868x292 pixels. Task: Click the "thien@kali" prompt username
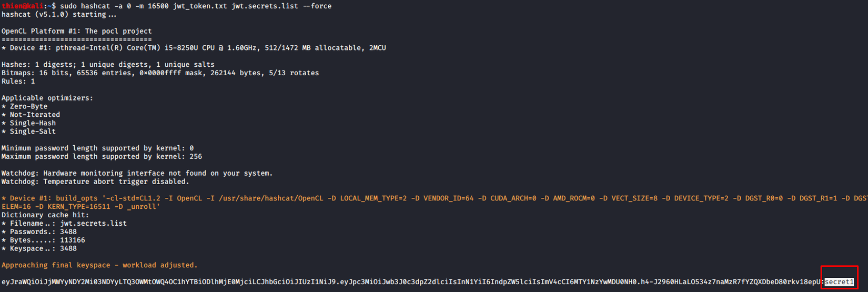point(22,6)
